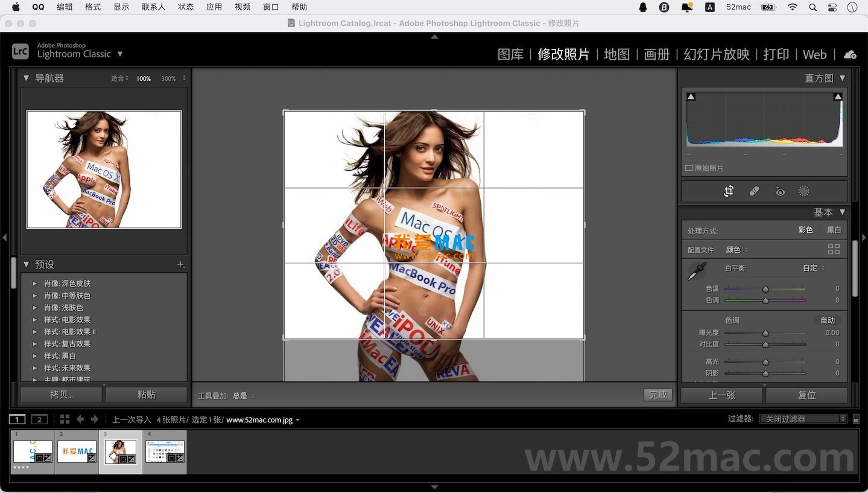
Task: Open the 白平衡 自定 dropdown
Action: click(814, 268)
